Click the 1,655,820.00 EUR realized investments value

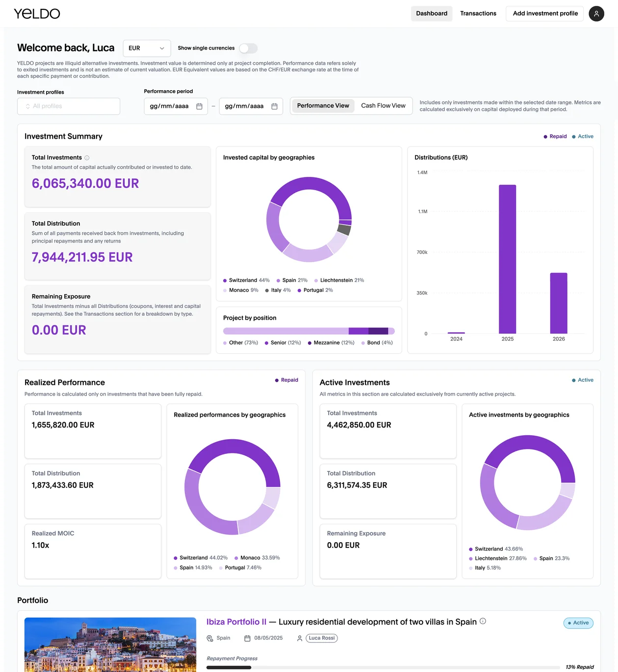tap(63, 425)
